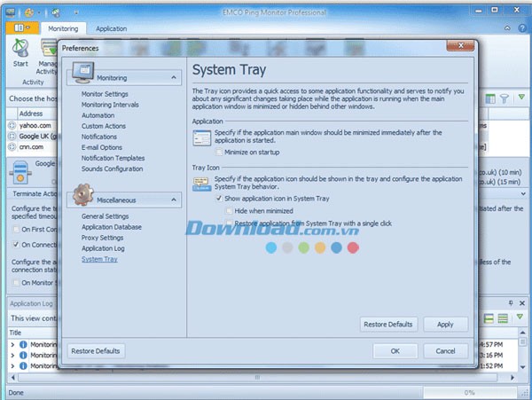Click the application file menu button

tap(18, 28)
